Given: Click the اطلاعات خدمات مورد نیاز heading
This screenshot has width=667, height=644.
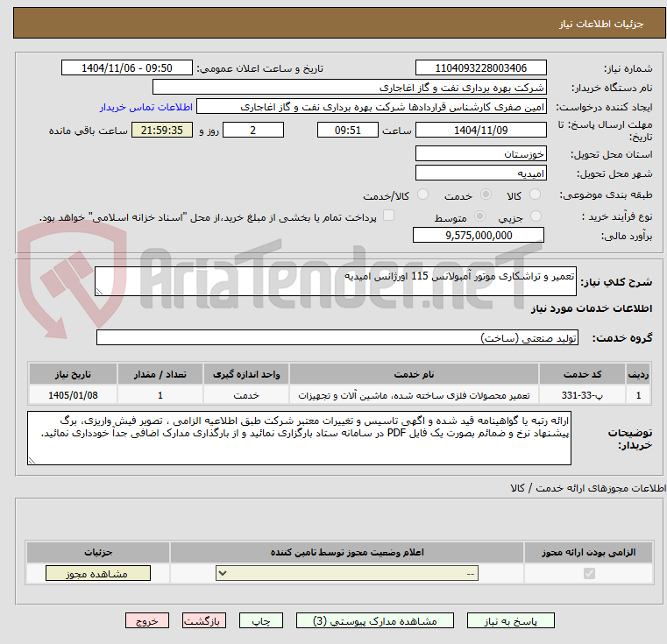Looking at the screenshot, I should pyautogui.click(x=592, y=308).
